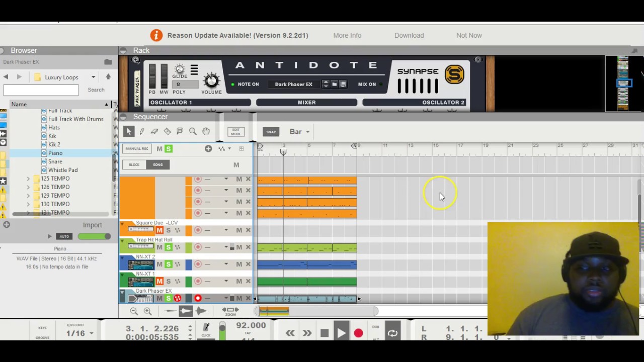Screen dimensions: 644x362
Task: Dismiss update with Not Now
Action: point(469,35)
